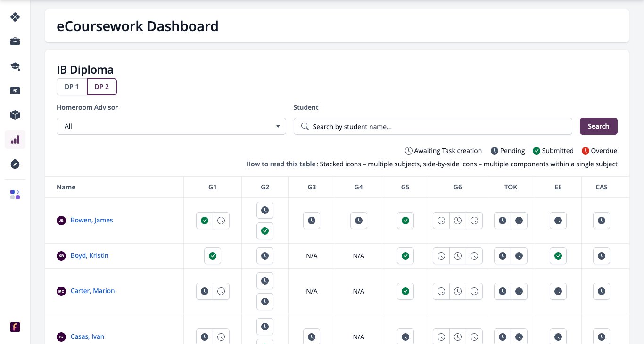Click Marion Carter's EE pending clock
This screenshot has width=644, height=344.
tap(558, 291)
